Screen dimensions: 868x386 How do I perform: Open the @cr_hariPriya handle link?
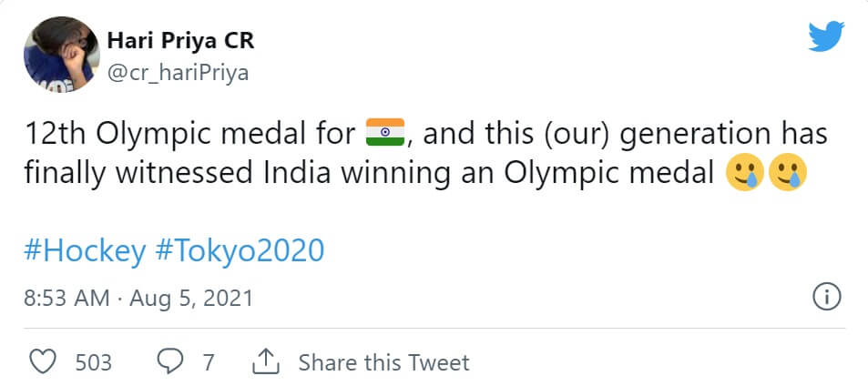(x=178, y=74)
